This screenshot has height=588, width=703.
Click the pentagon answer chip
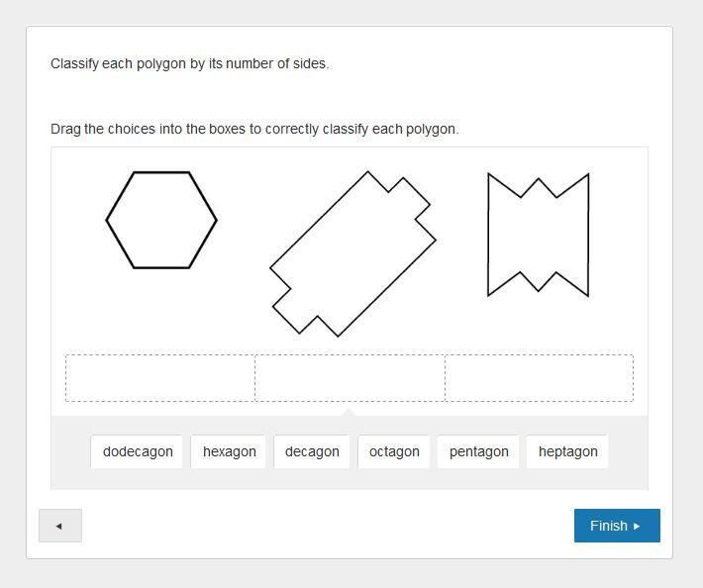tap(478, 451)
